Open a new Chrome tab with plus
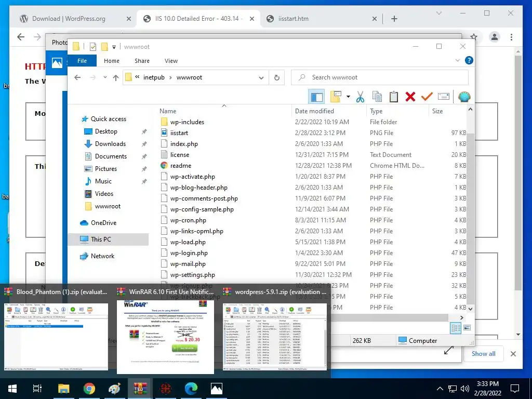 (x=394, y=19)
